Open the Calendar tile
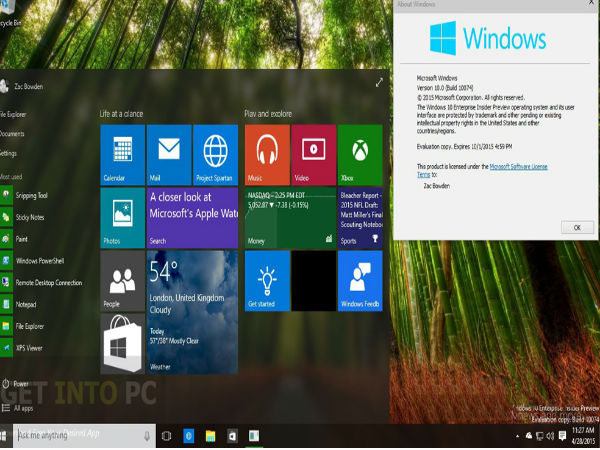The width and height of the screenshot is (600, 450). coord(122,155)
